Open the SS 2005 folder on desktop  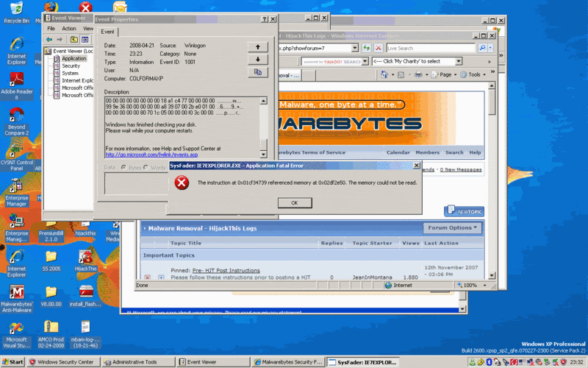click(51, 261)
